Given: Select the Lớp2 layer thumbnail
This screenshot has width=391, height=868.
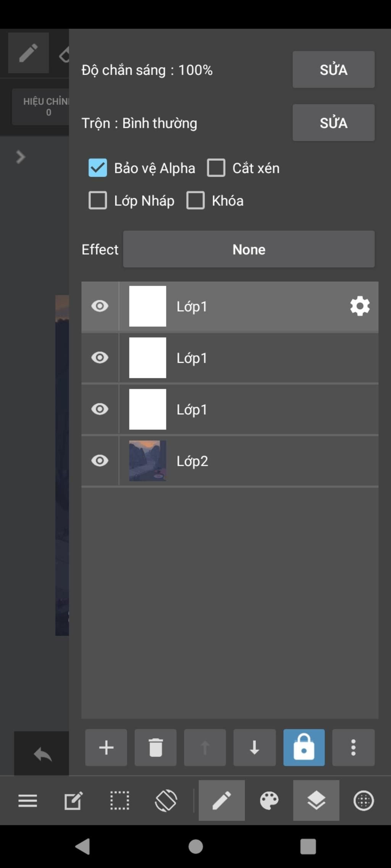Looking at the screenshot, I should click(x=147, y=461).
